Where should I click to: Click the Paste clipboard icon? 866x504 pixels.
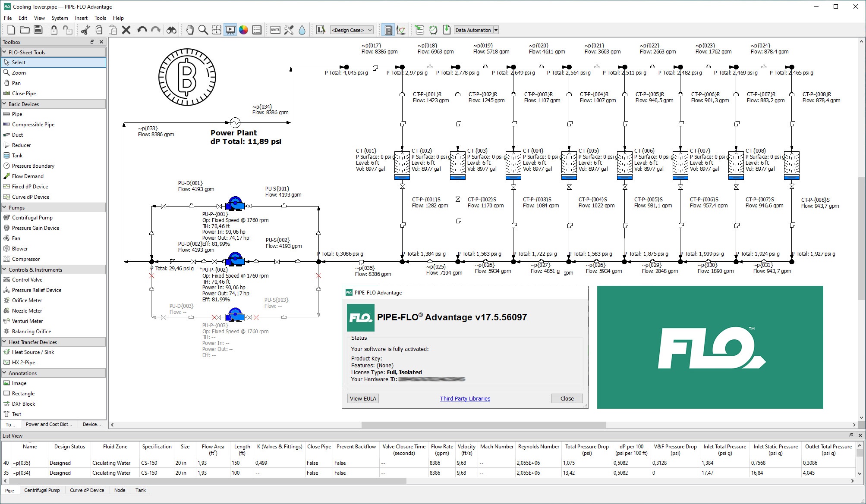point(113,30)
